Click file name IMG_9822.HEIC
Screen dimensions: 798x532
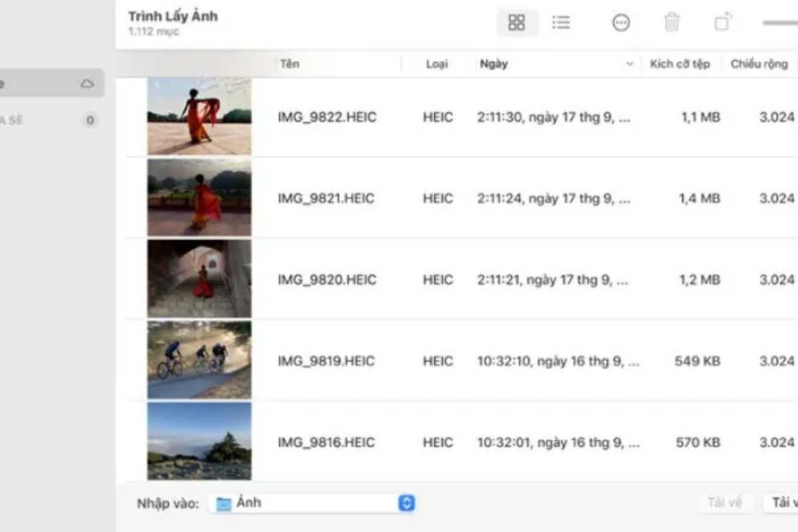pos(327,118)
